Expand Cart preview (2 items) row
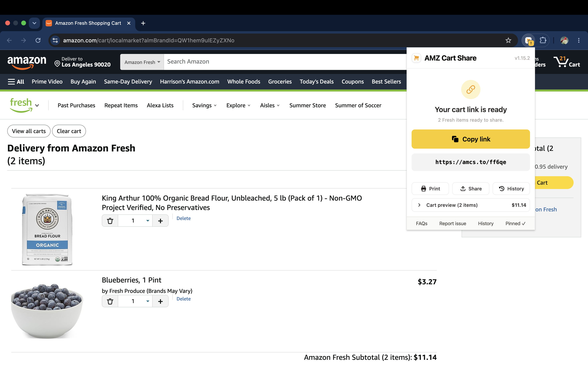588x382 pixels. point(471,205)
